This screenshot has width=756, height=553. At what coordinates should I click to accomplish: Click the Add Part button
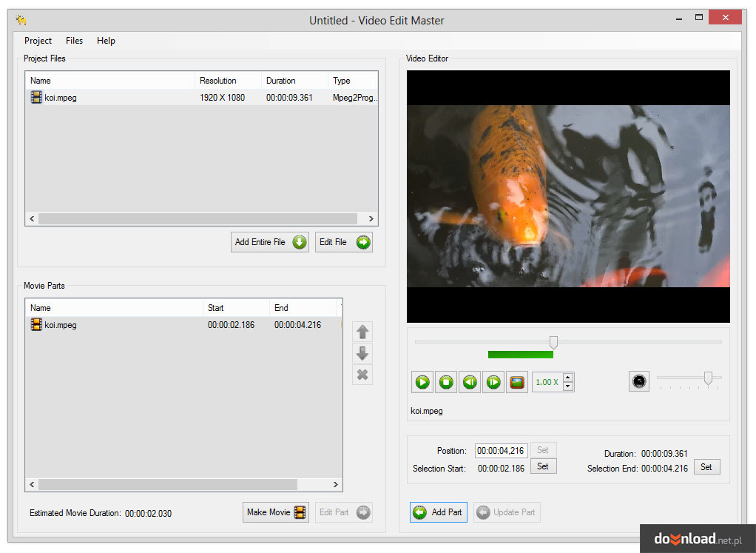(439, 512)
